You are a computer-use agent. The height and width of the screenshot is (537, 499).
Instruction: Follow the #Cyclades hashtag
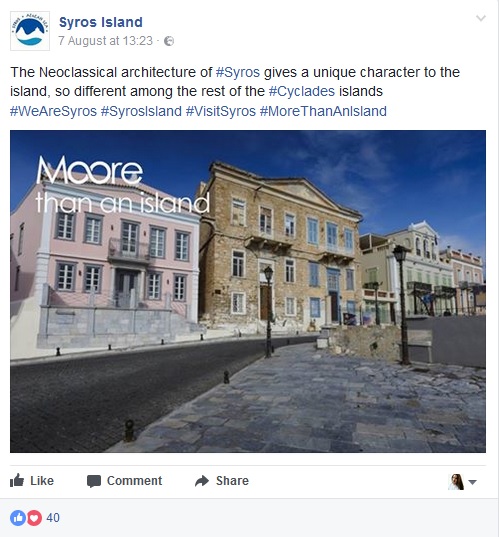tap(302, 91)
